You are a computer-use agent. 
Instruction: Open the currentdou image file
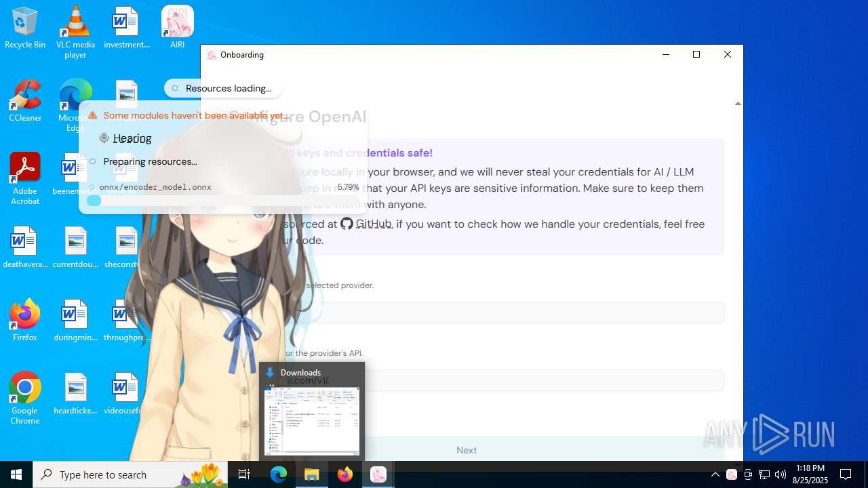(x=75, y=247)
